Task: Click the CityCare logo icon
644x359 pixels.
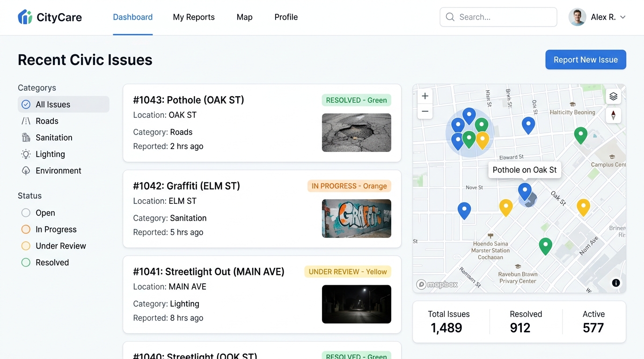Action: [x=25, y=17]
